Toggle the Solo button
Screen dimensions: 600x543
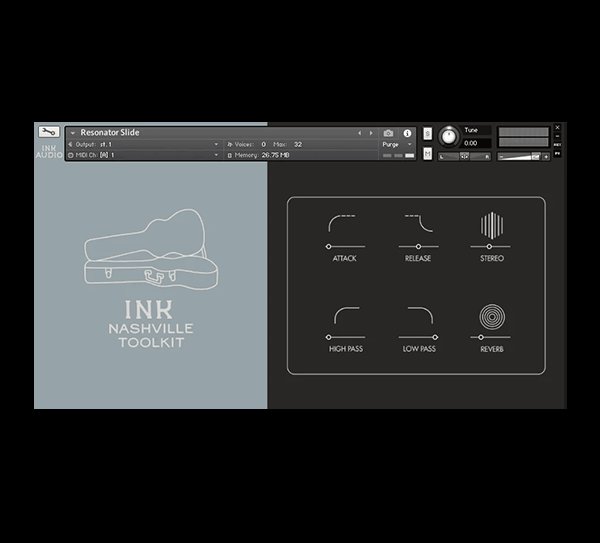coord(428,134)
